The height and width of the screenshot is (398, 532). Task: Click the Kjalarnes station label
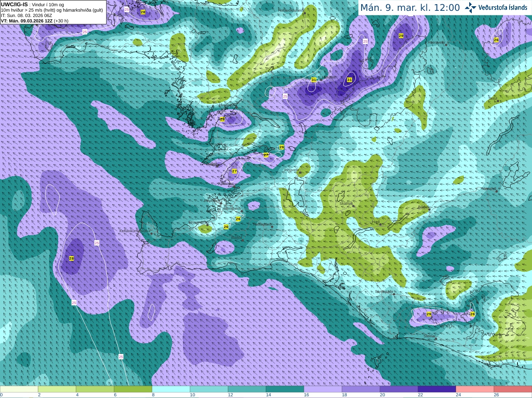coord(226,183)
